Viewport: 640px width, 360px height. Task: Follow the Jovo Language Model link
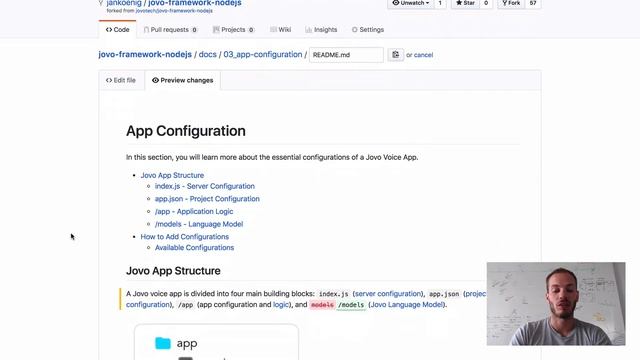407,305
